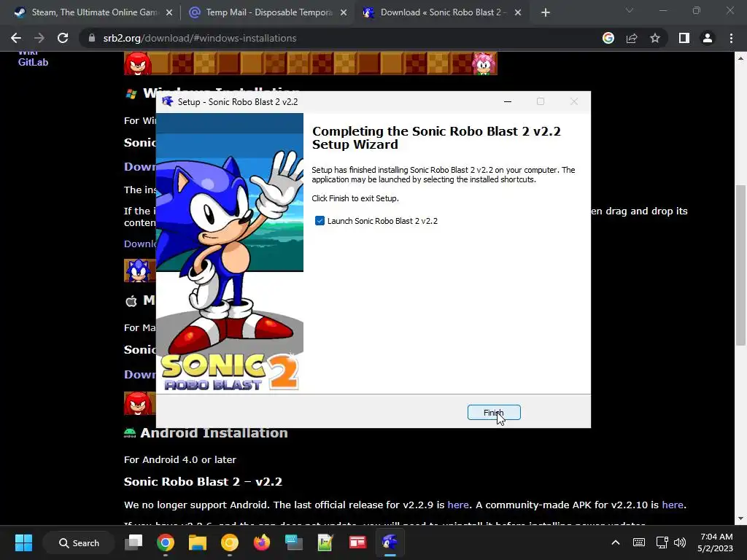Show hidden system tray icons
Viewport: 747px width, 560px height.
616,542
